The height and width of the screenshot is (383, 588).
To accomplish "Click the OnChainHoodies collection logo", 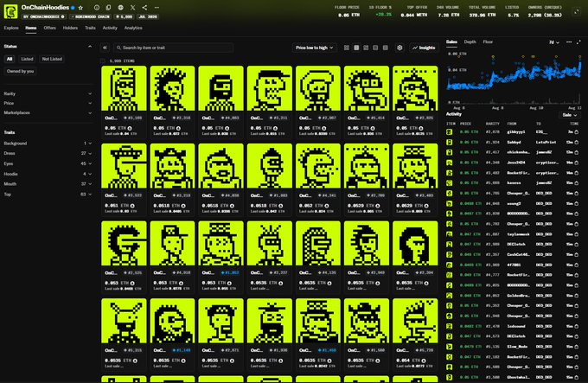I will tap(10, 11).
